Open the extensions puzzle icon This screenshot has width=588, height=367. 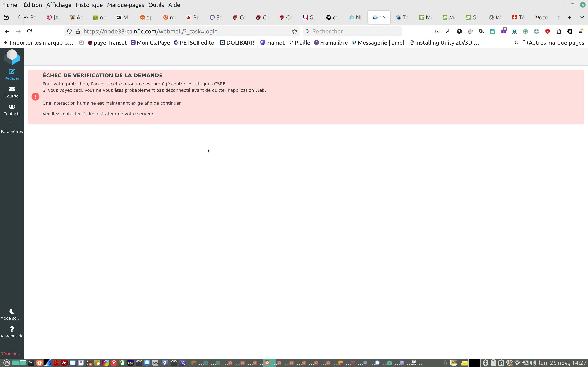point(559,31)
